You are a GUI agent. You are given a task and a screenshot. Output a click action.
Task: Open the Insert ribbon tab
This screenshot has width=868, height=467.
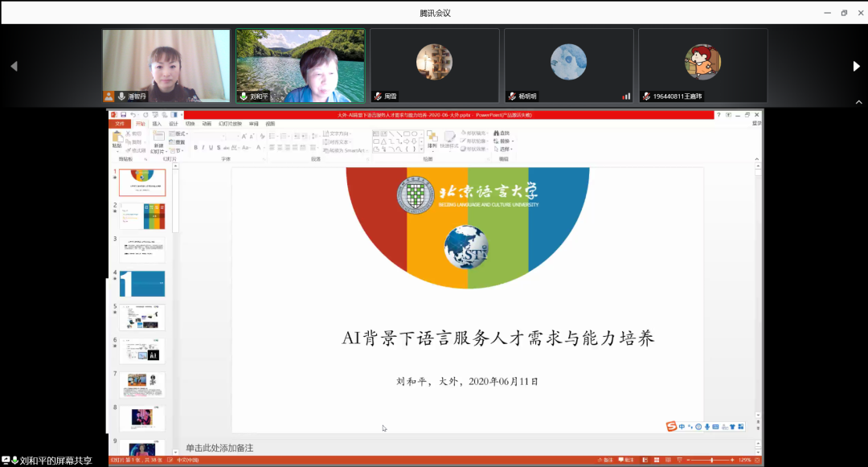point(157,124)
